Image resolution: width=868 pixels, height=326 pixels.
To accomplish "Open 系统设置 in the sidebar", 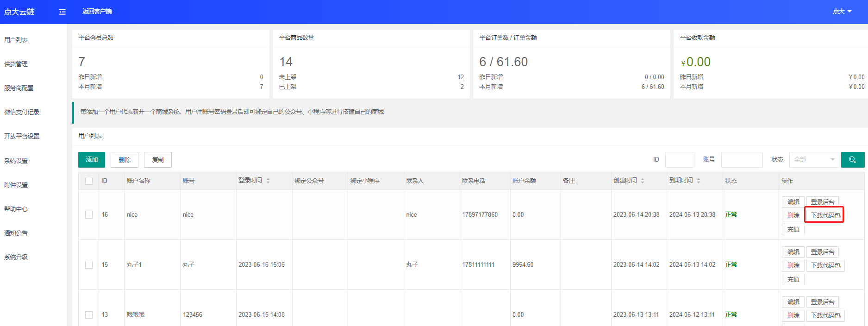I will 16,161.
